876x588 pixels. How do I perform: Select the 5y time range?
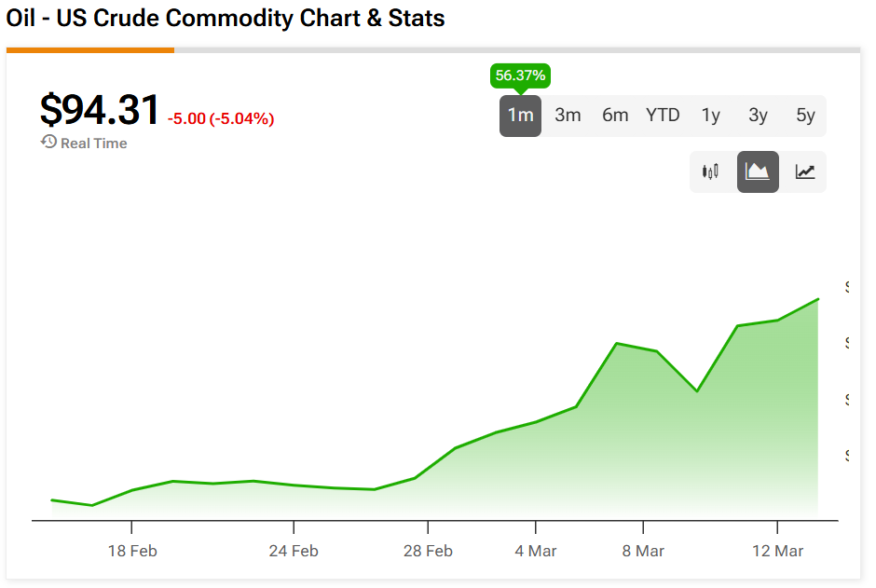click(x=805, y=116)
